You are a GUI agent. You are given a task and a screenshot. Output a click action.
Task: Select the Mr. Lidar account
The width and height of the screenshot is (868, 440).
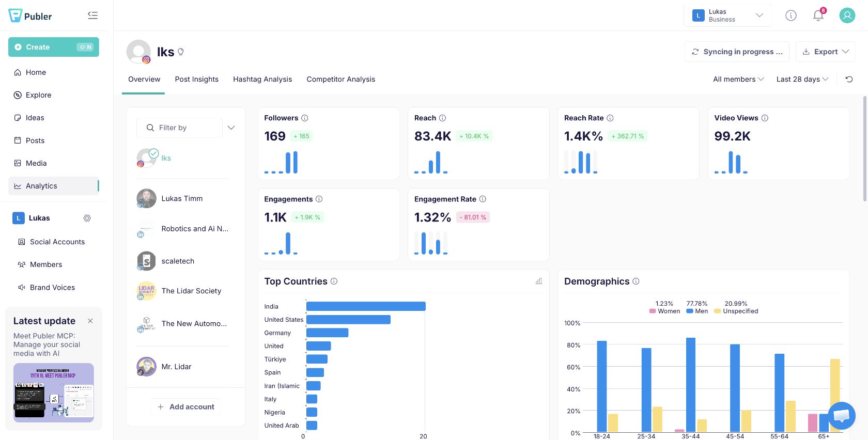point(182,367)
